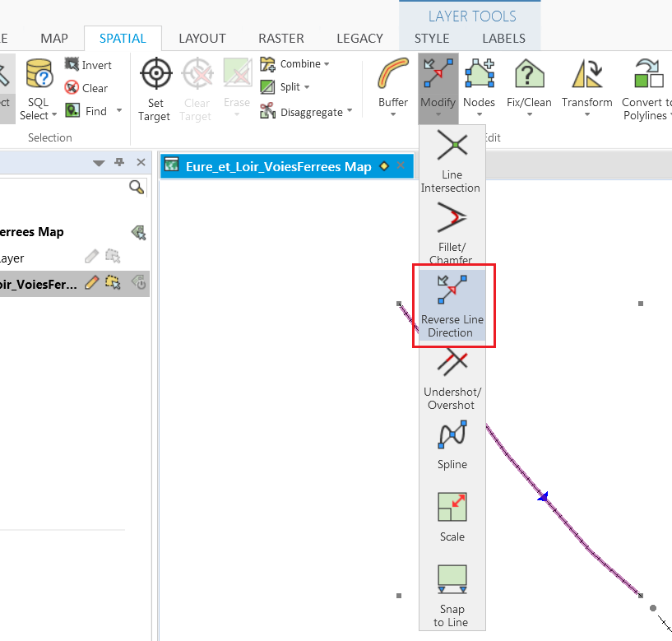The height and width of the screenshot is (641, 672).
Task: Expand the SQL Select dropdown arrow
Action: click(54, 115)
